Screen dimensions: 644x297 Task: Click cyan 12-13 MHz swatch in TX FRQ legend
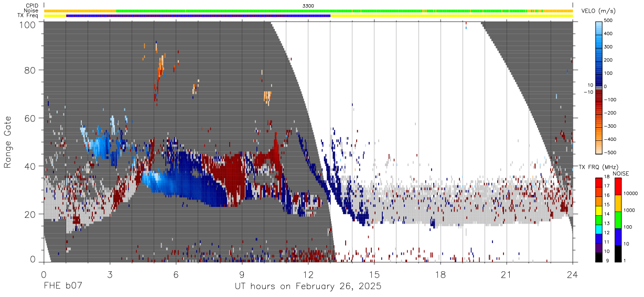coord(598,228)
